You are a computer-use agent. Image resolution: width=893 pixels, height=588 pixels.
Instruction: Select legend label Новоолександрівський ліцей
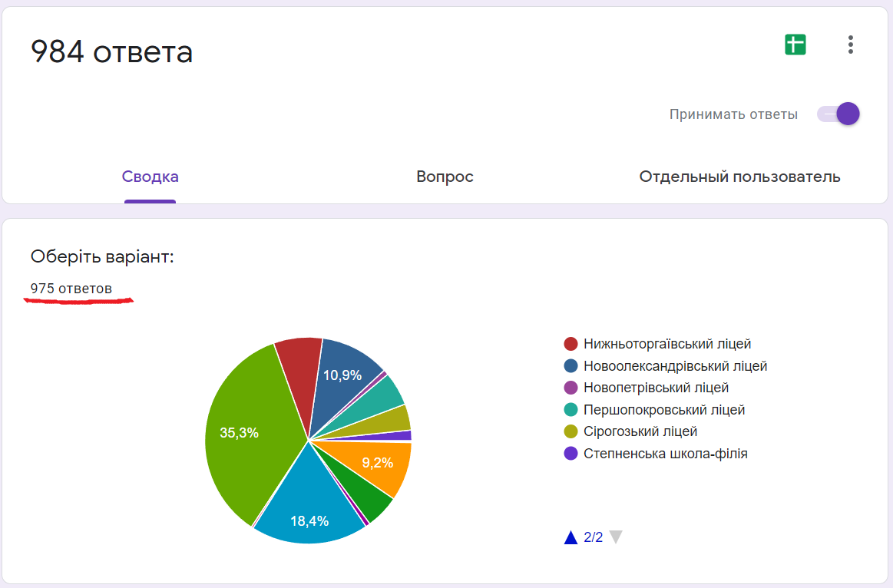click(x=675, y=366)
